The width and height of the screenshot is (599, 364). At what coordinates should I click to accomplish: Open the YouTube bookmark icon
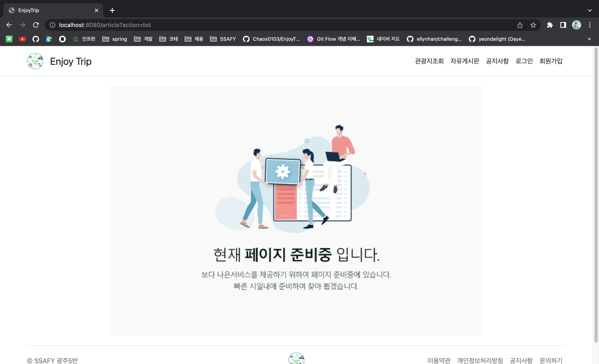click(22, 39)
